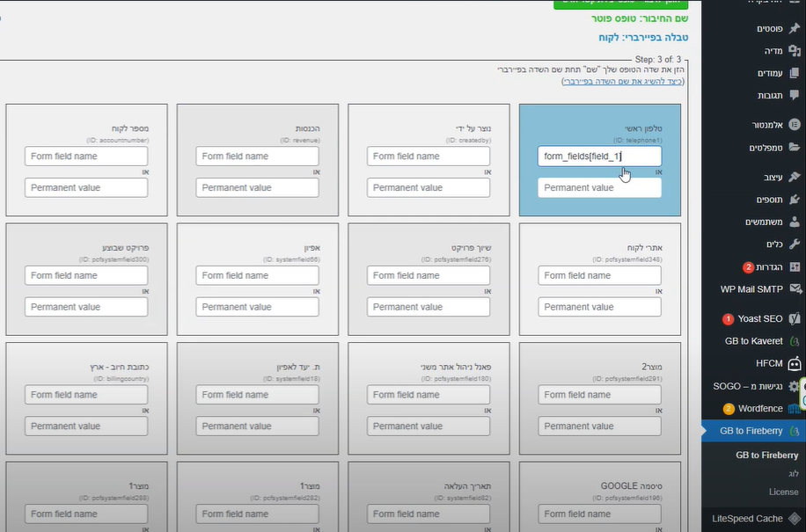The width and height of the screenshot is (806, 532).
Task: Click Form field name under פאנל ניהול אתר משני
Action: click(x=429, y=394)
